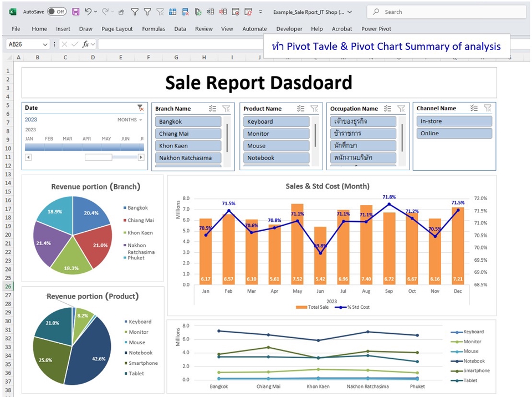Screen dimensions: 532x397
Task: Open the Formulas ribbon tab
Action: pyautogui.click(x=154, y=29)
